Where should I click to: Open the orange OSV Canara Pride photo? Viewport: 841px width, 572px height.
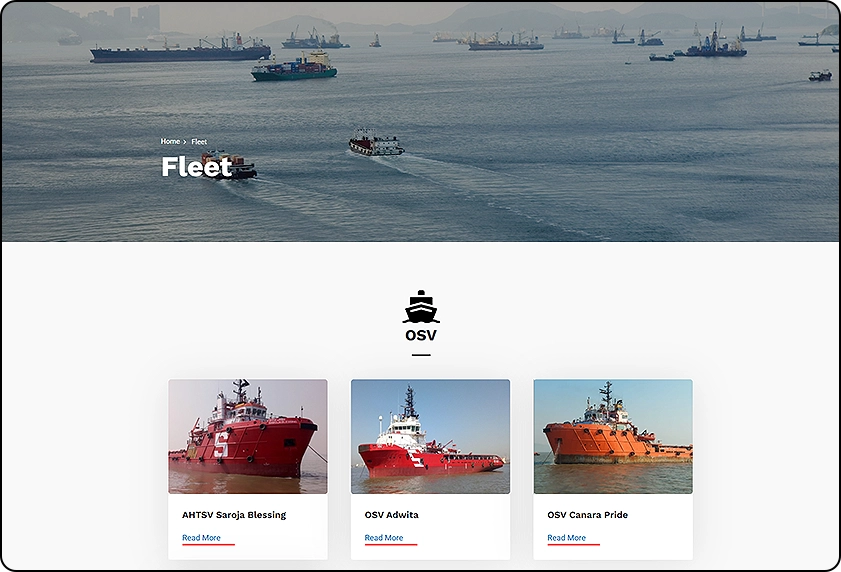pos(613,436)
